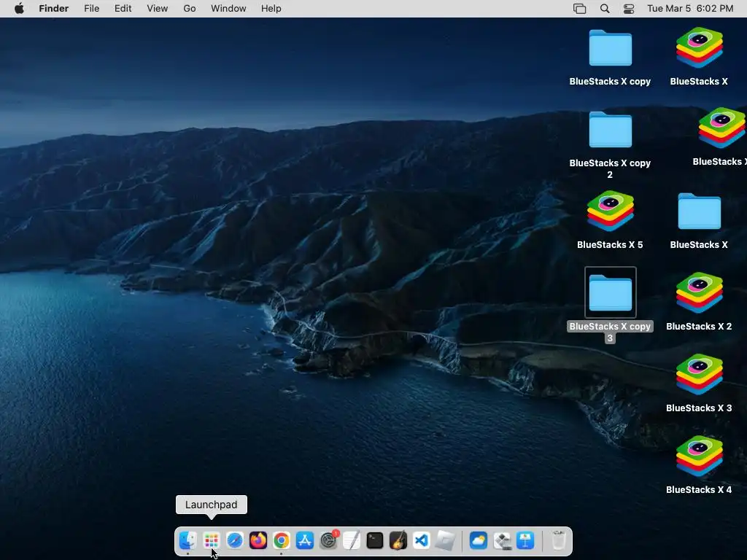Select the folder named just BlueStacks X
747x560 pixels.
(x=699, y=211)
